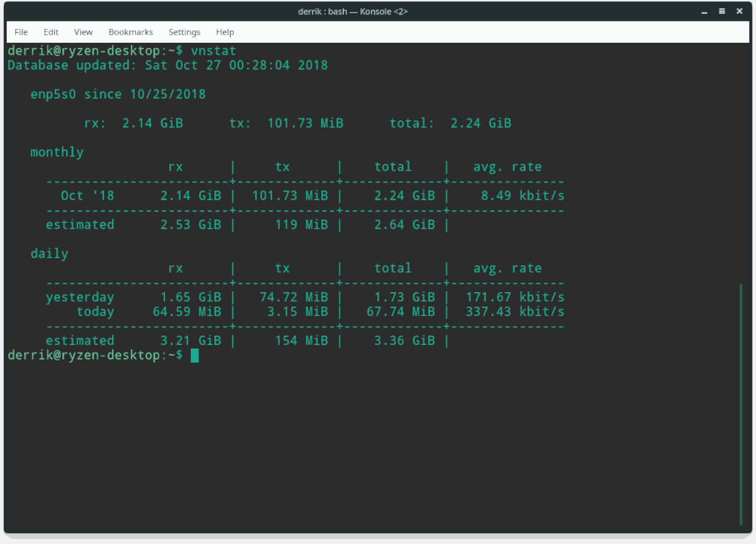Open the Bookmarks menu
This screenshot has height=544, width=756.
click(130, 31)
